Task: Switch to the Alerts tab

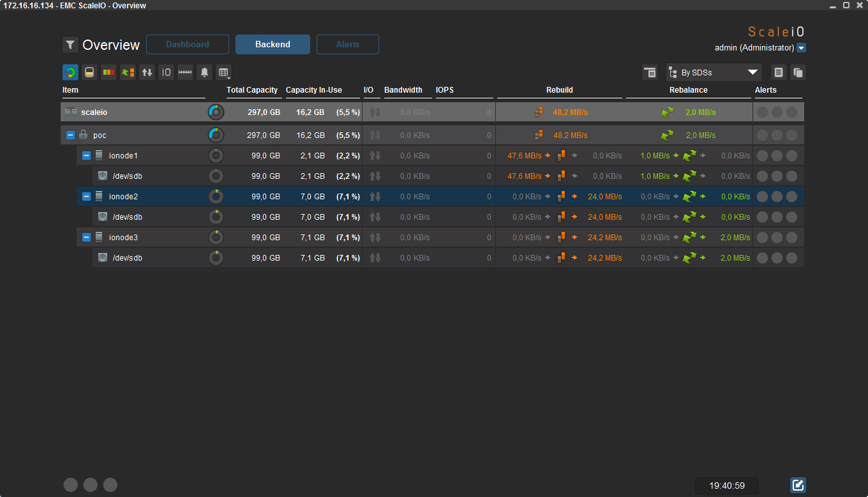Action: pyautogui.click(x=348, y=45)
